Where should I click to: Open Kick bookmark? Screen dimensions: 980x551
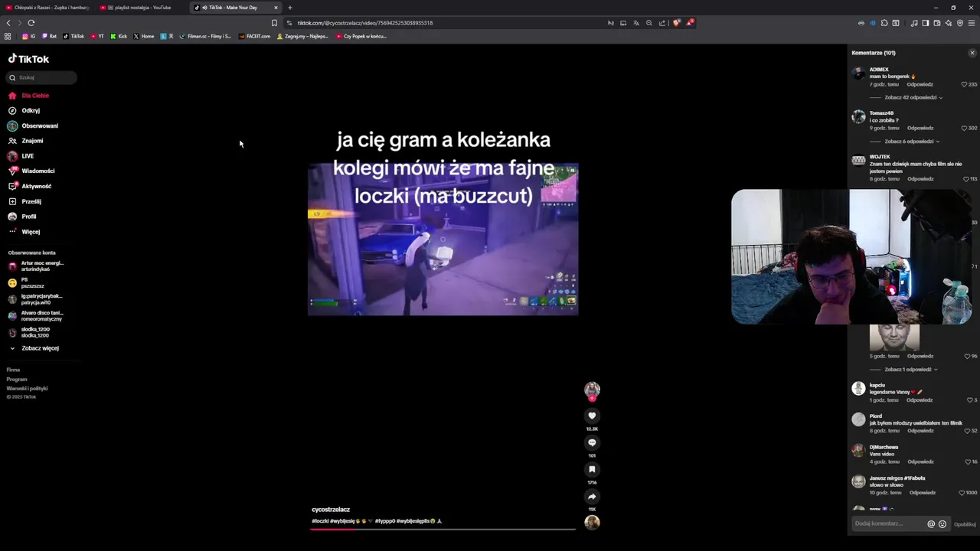click(x=119, y=36)
